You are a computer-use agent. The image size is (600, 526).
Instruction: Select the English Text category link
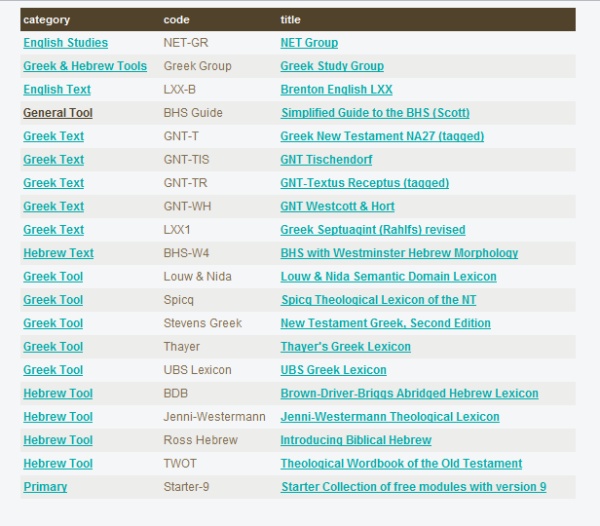(x=57, y=90)
